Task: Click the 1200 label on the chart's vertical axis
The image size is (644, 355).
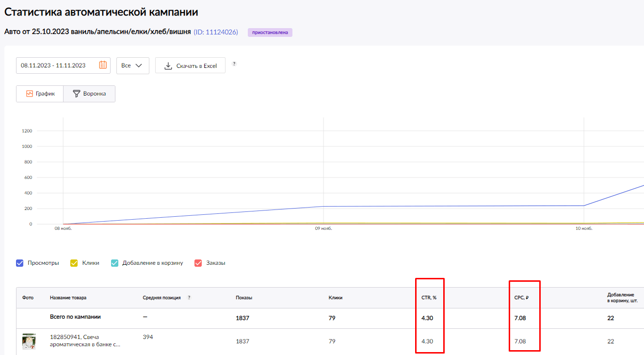Action: click(27, 131)
